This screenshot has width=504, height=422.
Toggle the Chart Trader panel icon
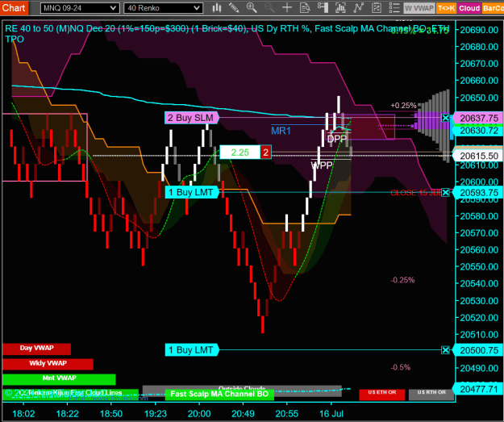[323, 8]
